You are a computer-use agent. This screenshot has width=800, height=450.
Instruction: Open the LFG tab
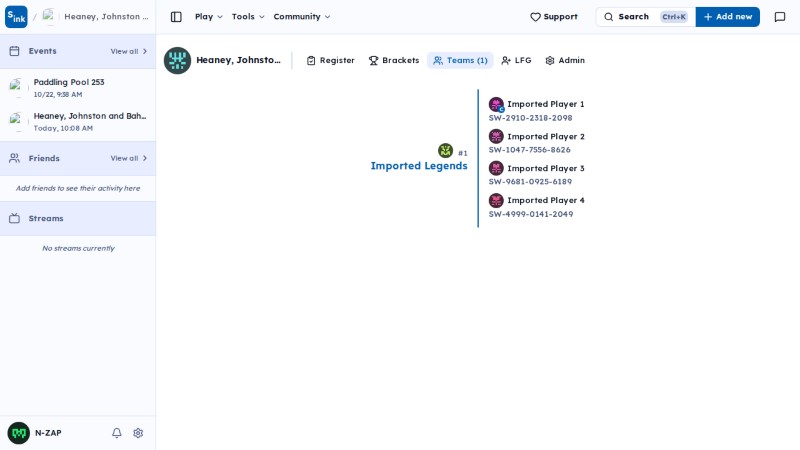516,60
